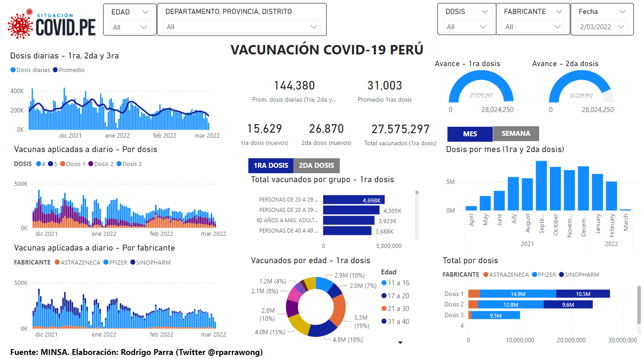Screen dimensions: 644x359
Task: Click scrollbar of vacunados por grupo chart
Action: tap(417, 215)
